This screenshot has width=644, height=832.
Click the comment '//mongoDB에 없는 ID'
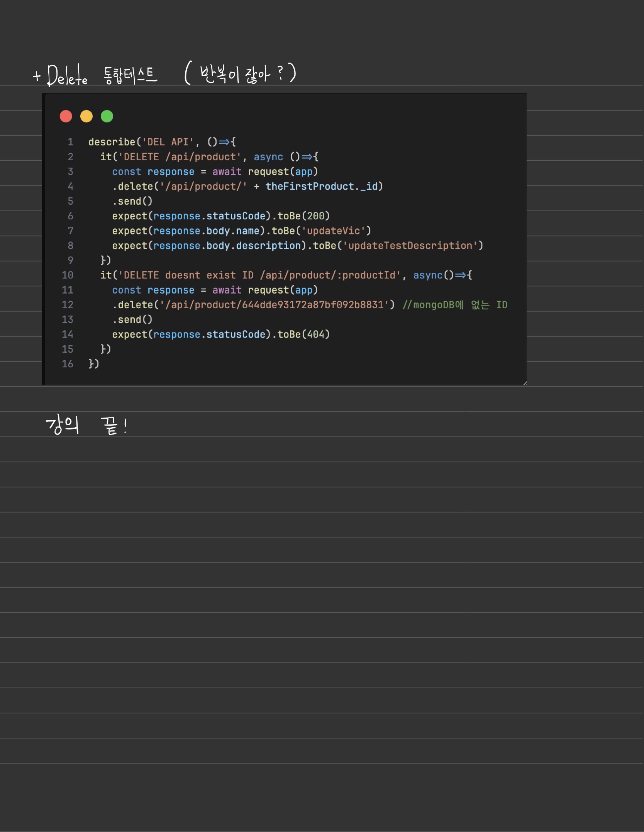tap(455, 305)
